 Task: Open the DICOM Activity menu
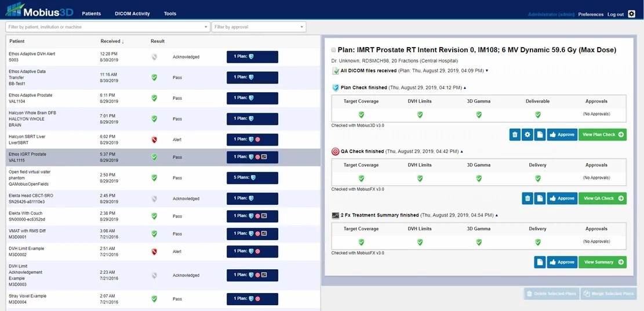(x=132, y=14)
